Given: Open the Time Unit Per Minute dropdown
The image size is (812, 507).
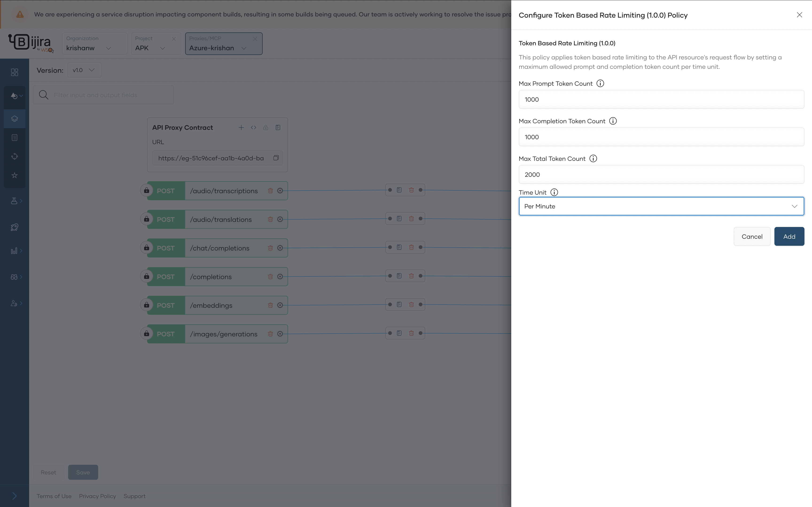Looking at the screenshot, I should pyautogui.click(x=661, y=206).
